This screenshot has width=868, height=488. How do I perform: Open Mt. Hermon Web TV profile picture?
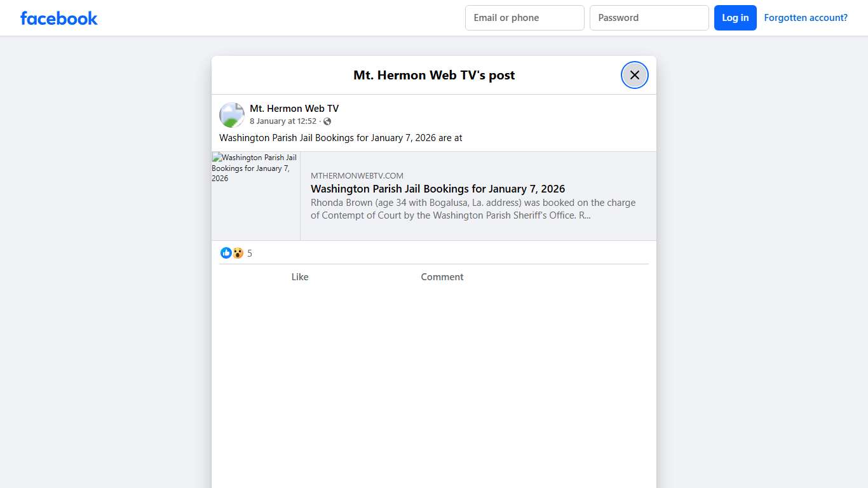232,115
